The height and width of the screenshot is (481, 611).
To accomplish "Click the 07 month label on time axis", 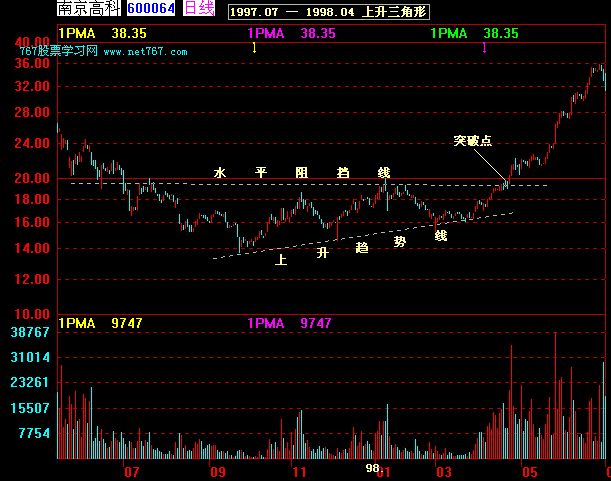I will 131,472.
